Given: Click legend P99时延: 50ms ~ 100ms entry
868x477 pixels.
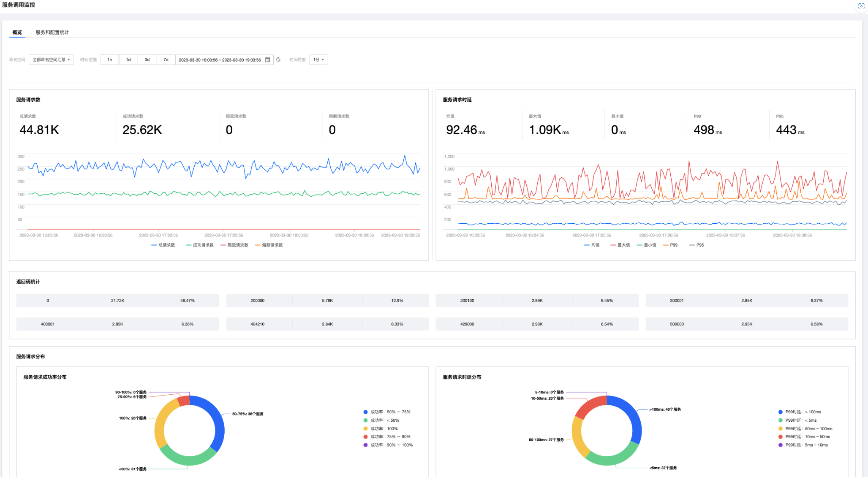Looking at the screenshot, I should click(x=805, y=428).
